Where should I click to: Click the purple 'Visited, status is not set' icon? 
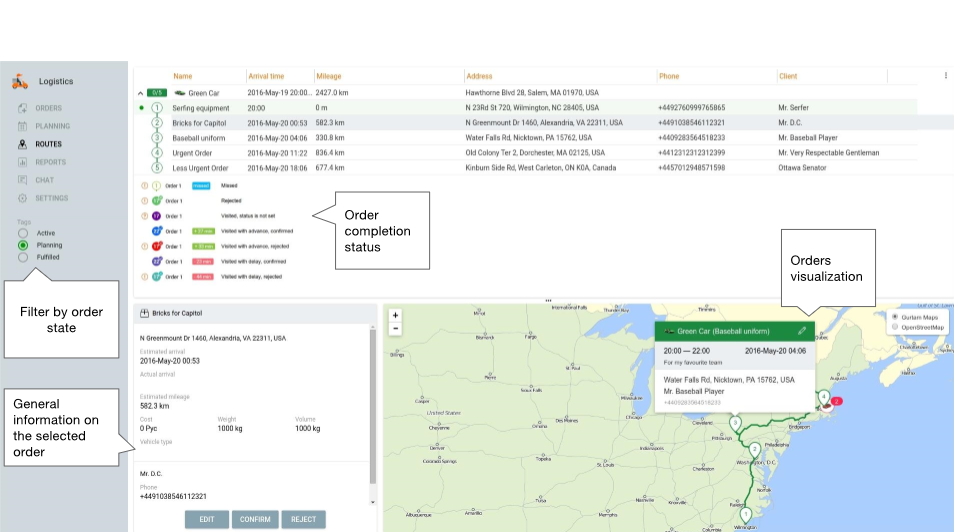(x=156, y=216)
